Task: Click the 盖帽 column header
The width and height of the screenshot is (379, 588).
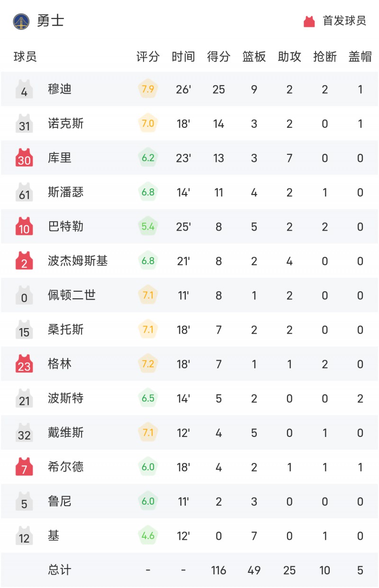Action: (x=360, y=57)
